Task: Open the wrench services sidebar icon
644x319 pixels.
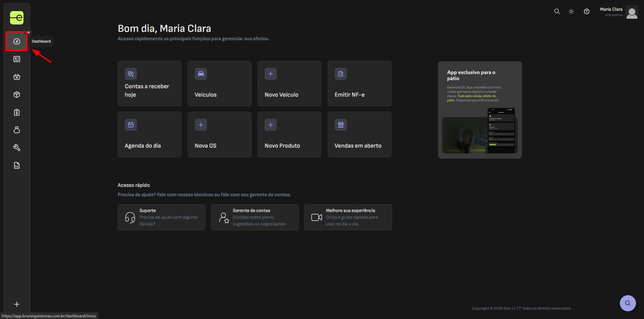Action: click(x=17, y=148)
